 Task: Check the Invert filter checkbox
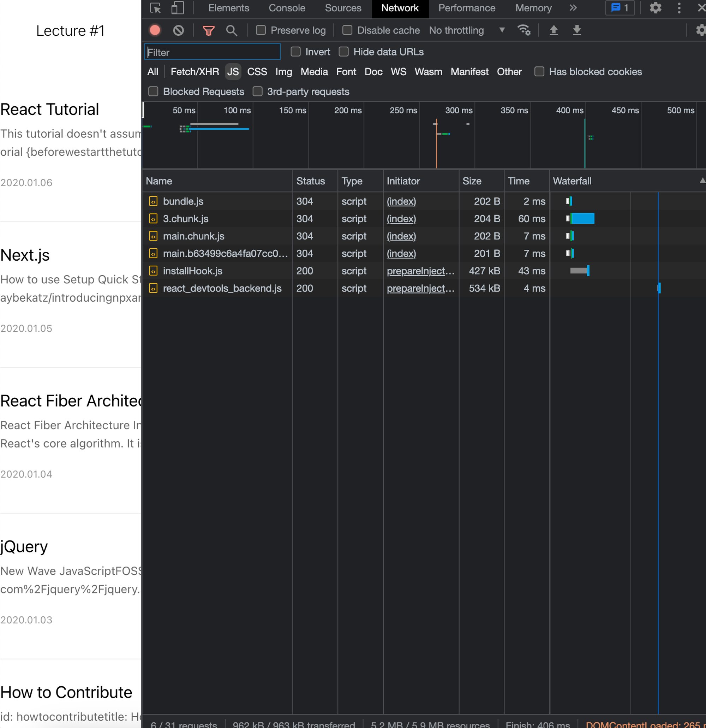point(296,52)
